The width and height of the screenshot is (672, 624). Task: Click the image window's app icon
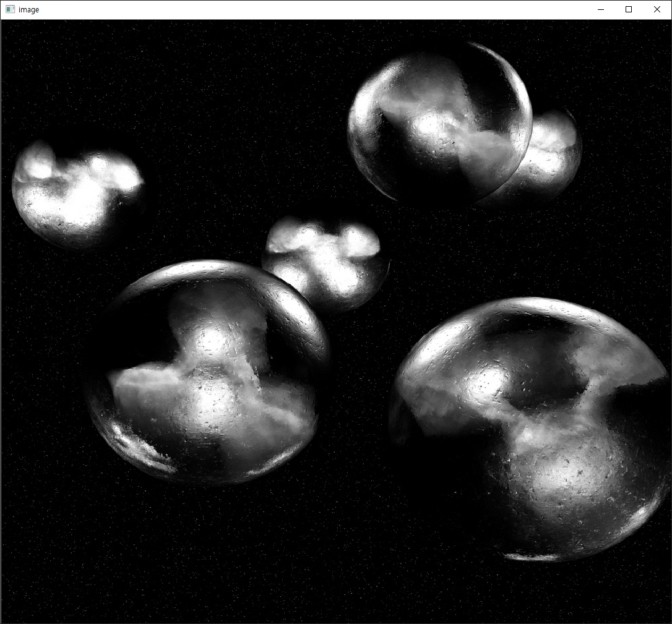tap(11, 9)
